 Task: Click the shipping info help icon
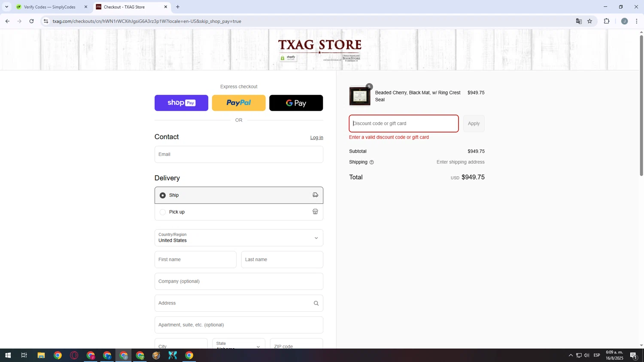click(372, 162)
